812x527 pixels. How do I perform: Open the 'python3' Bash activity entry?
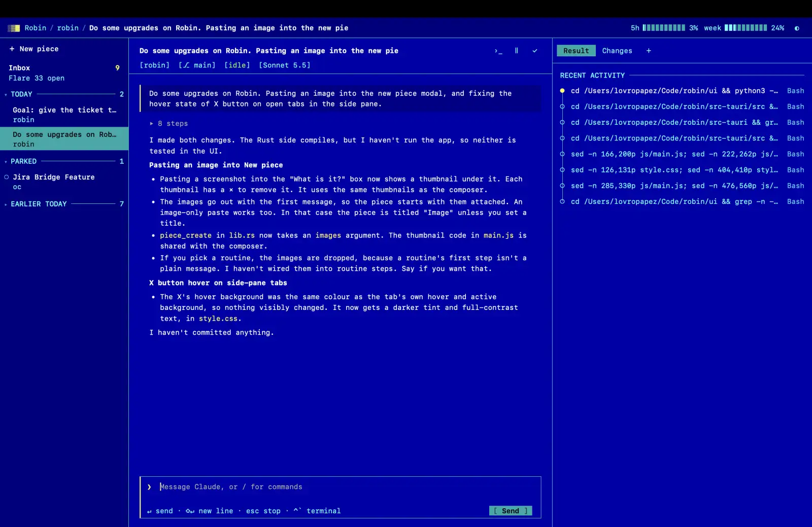[x=682, y=91]
